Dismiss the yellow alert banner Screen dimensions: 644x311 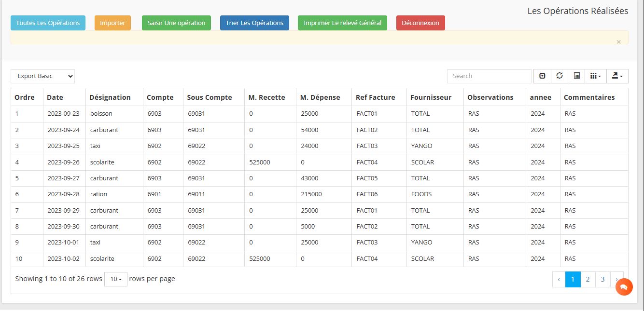point(618,42)
